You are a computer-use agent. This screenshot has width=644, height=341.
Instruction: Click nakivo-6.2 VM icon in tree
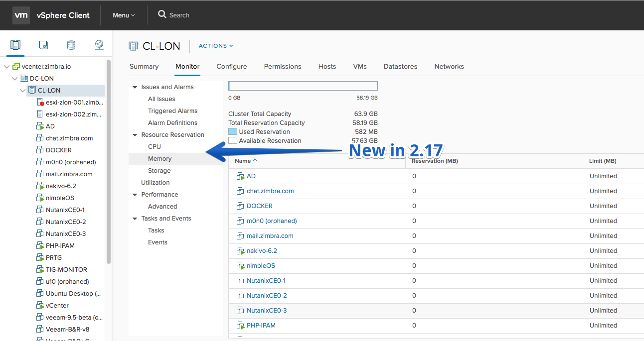40,186
